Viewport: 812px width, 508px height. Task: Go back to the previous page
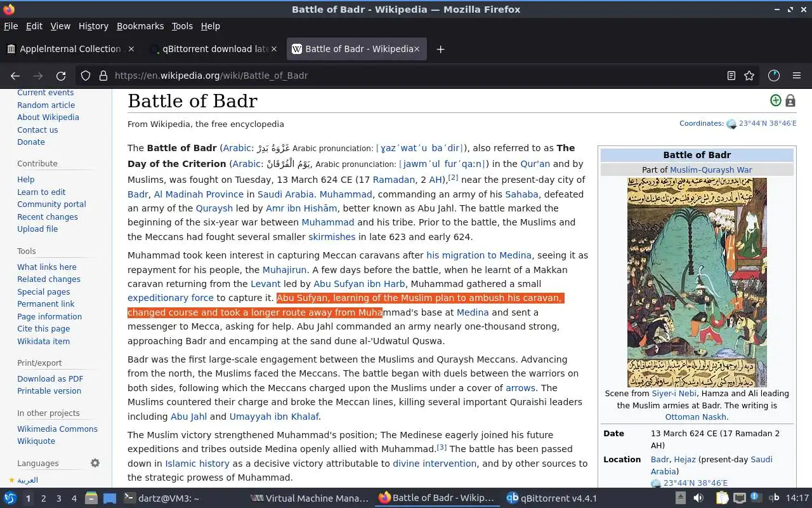pyautogui.click(x=15, y=76)
